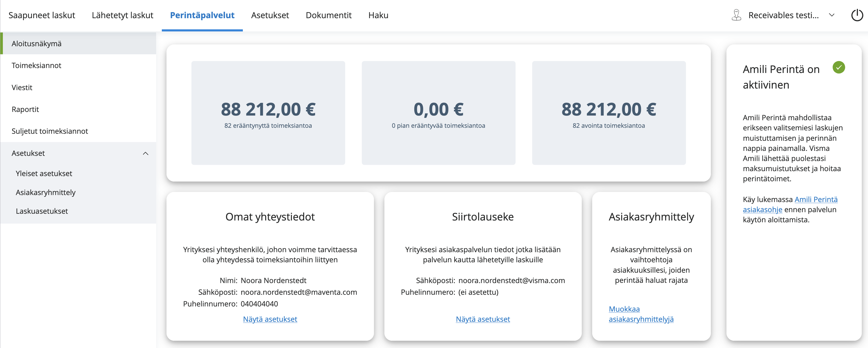Click Näytä asetukset under Omat yhteystiedot

[270, 319]
